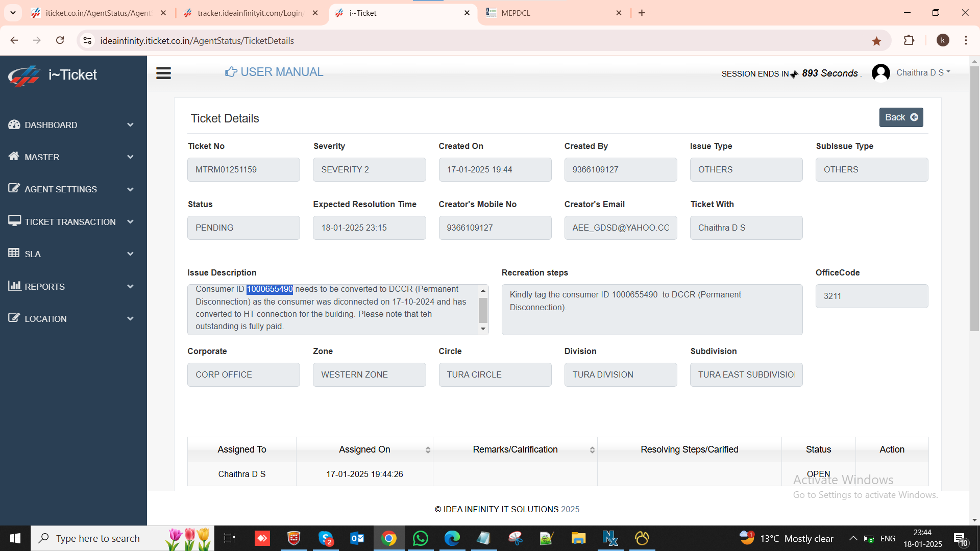Click the Recreation steps text area

(652, 310)
